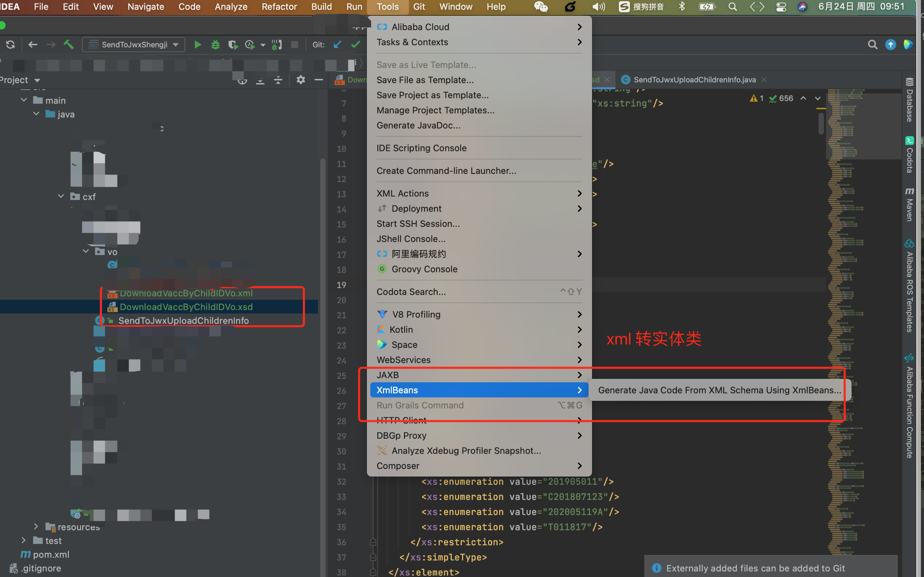924x577 pixels.
Task: Click the Git update project arrow
Action: pos(337,45)
